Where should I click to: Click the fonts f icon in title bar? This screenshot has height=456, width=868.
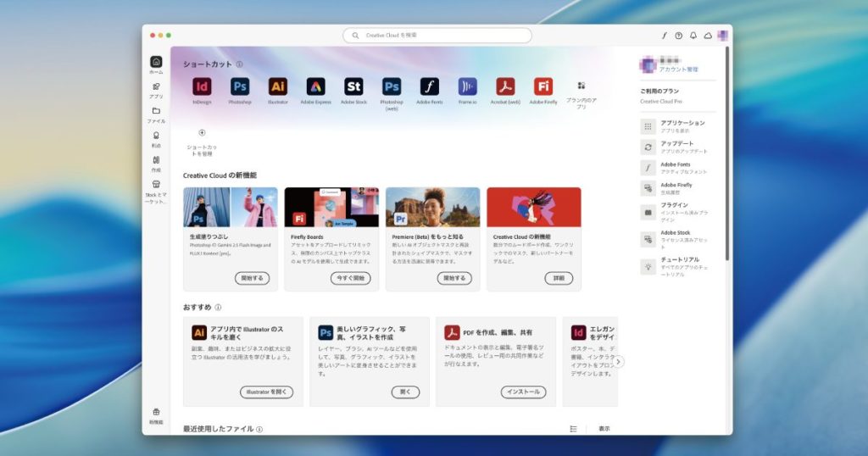665,36
